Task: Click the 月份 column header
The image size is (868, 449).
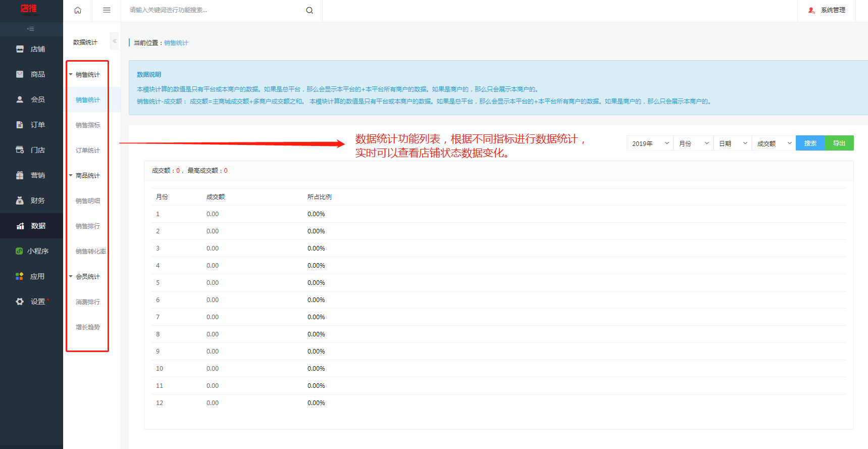Action: [x=162, y=197]
